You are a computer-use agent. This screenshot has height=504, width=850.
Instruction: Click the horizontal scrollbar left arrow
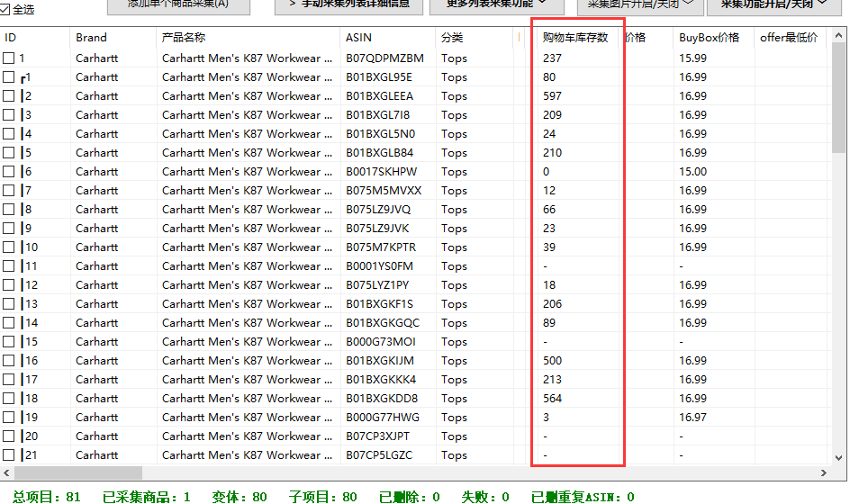(6, 473)
